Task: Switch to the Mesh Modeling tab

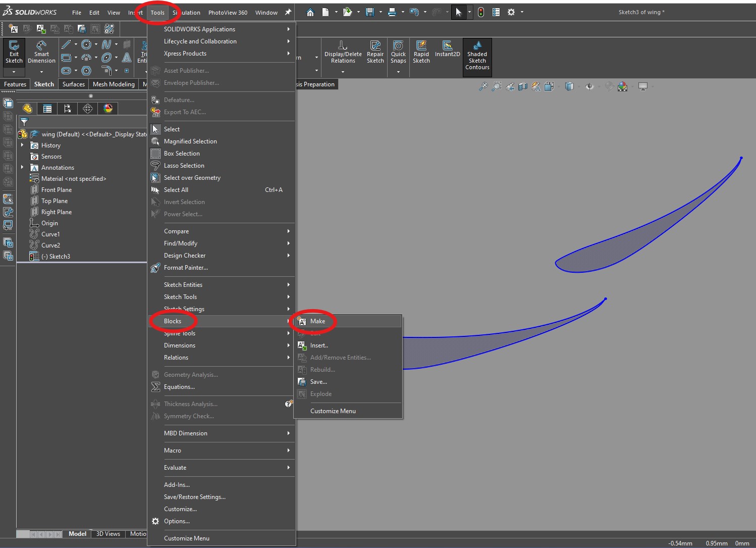Action: coord(114,84)
